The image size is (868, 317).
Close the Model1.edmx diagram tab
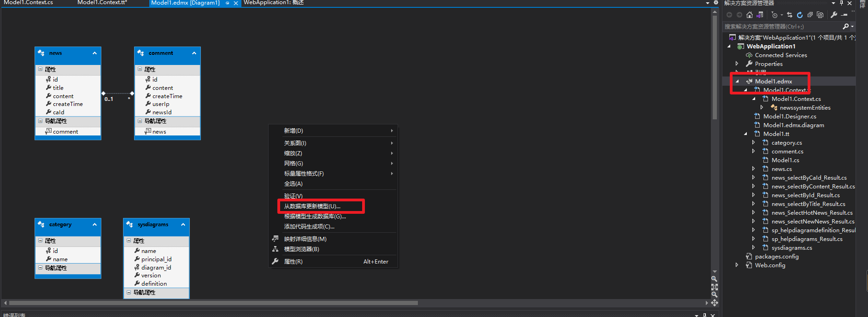pyautogui.click(x=236, y=3)
